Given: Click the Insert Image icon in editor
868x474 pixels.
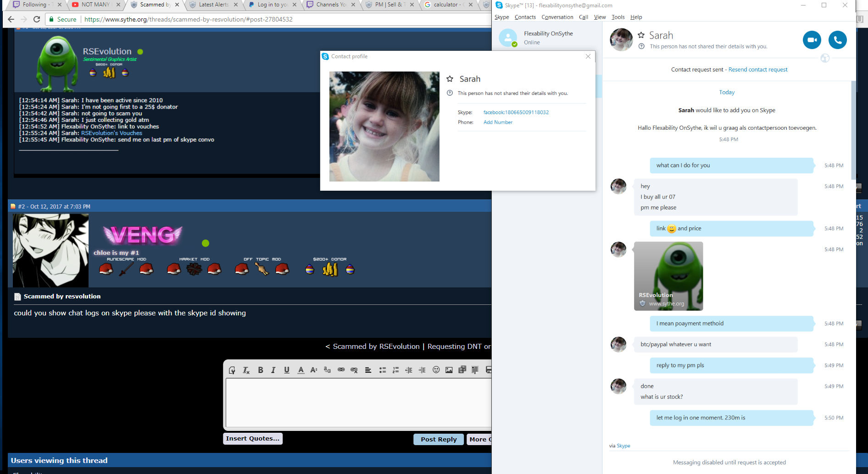Looking at the screenshot, I should [449, 370].
